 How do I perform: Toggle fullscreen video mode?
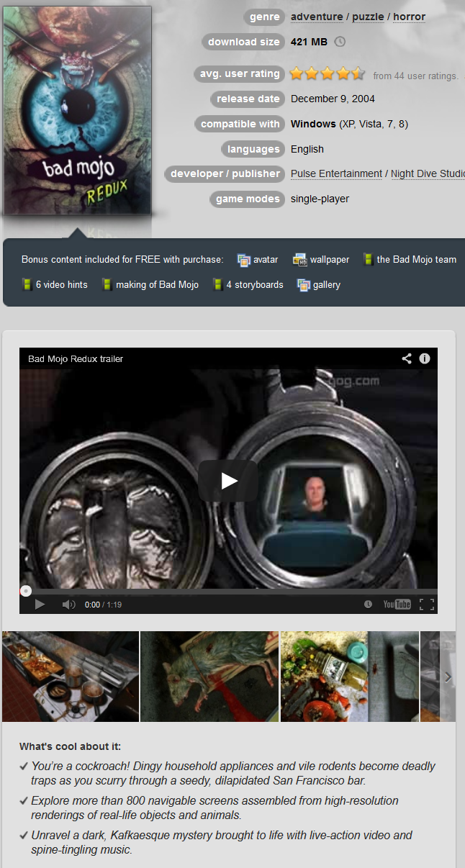pos(426,605)
